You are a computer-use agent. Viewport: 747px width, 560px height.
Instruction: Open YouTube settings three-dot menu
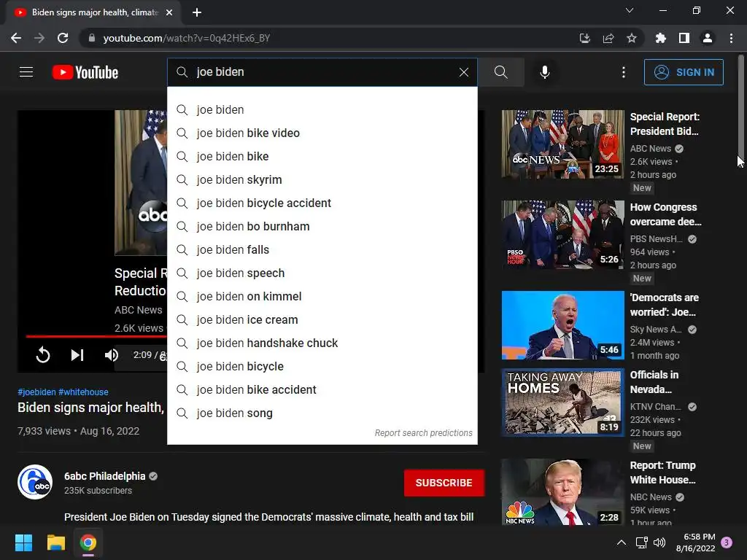pyautogui.click(x=623, y=72)
